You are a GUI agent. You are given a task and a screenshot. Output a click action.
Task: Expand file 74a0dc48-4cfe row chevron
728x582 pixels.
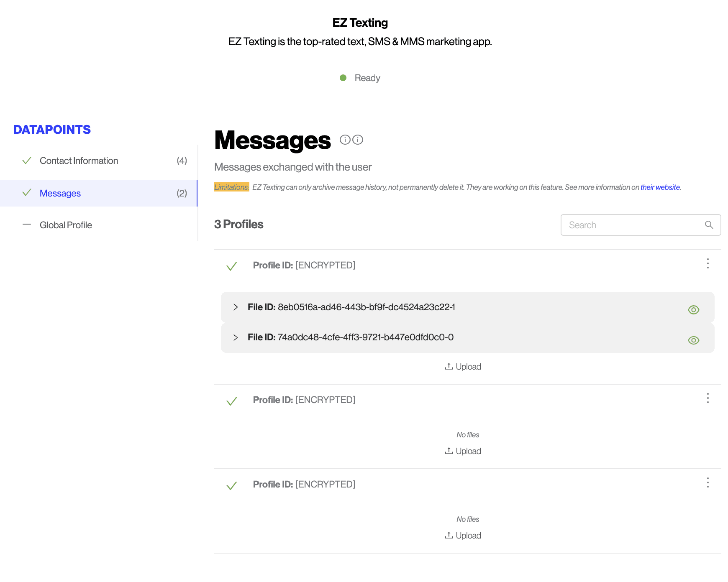tap(236, 337)
